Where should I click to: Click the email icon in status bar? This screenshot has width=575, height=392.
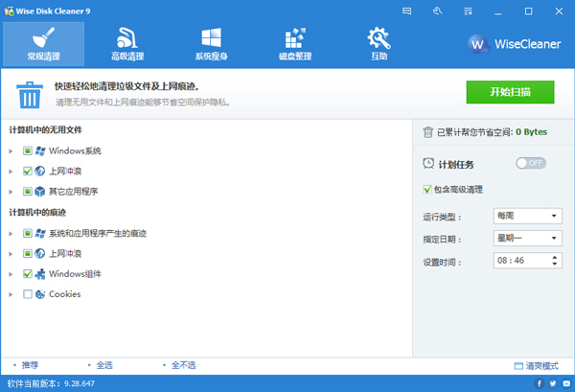(x=566, y=383)
